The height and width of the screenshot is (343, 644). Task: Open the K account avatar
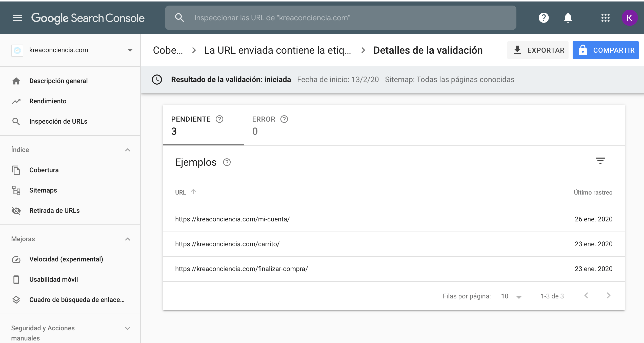pos(630,18)
